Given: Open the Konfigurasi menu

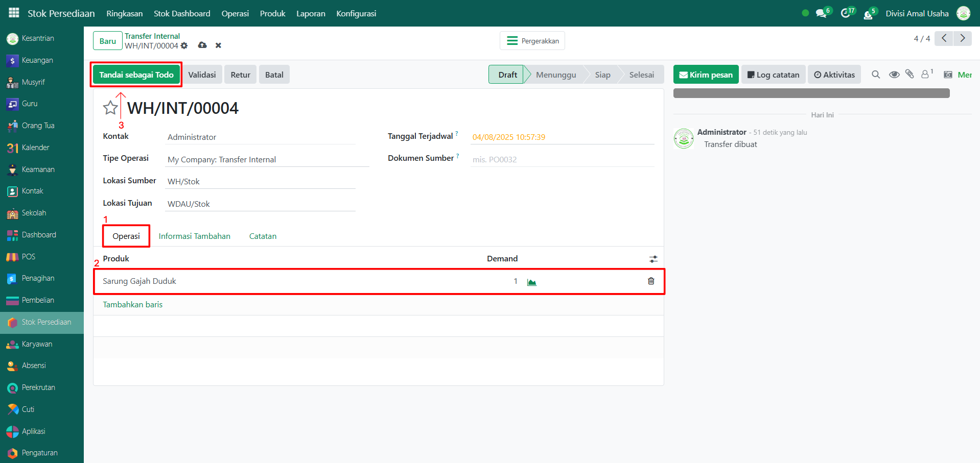Looking at the screenshot, I should coord(356,14).
